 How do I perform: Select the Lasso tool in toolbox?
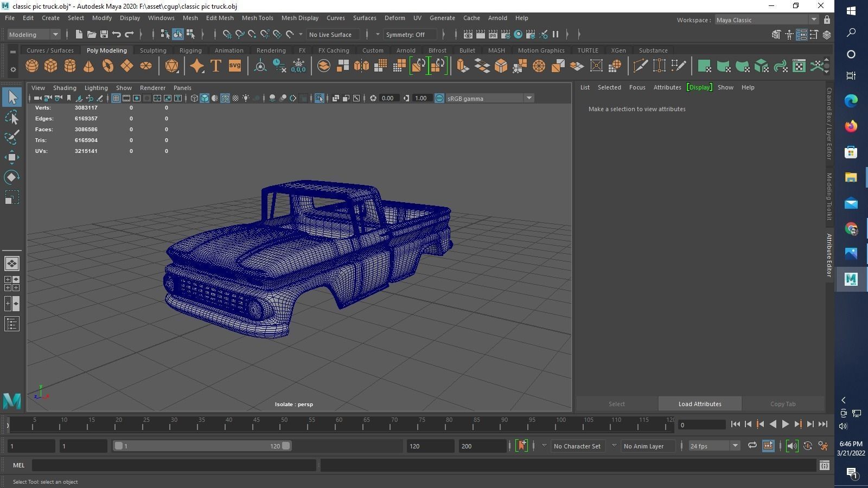(12, 117)
